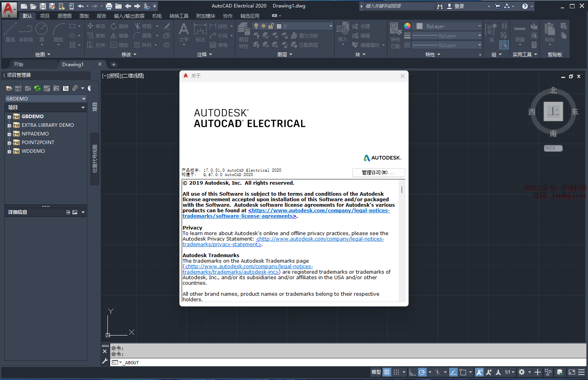Click the refresh icon in project manager toolbar
This screenshot has width=588, height=380.
tap(37, 88)
